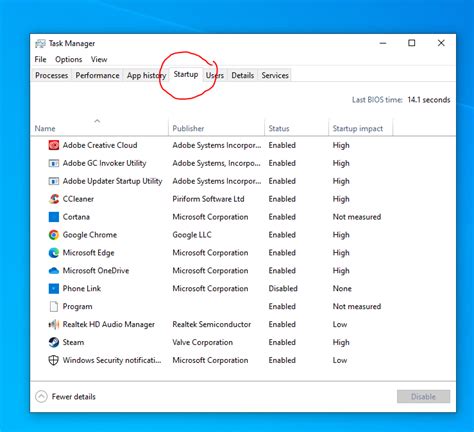Select the Adobe Creative Cloud row name
474x432 pixels.
coord(100,145)
